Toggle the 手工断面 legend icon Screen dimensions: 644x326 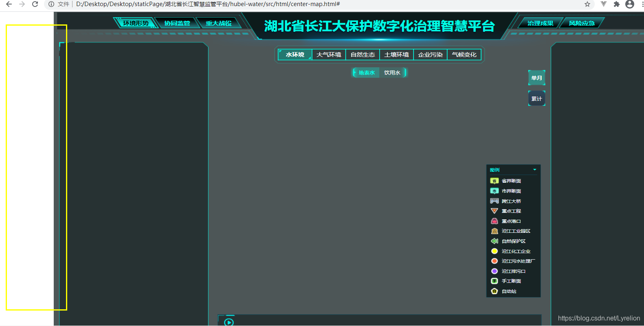pyautogui.click(x=494, y=281)
